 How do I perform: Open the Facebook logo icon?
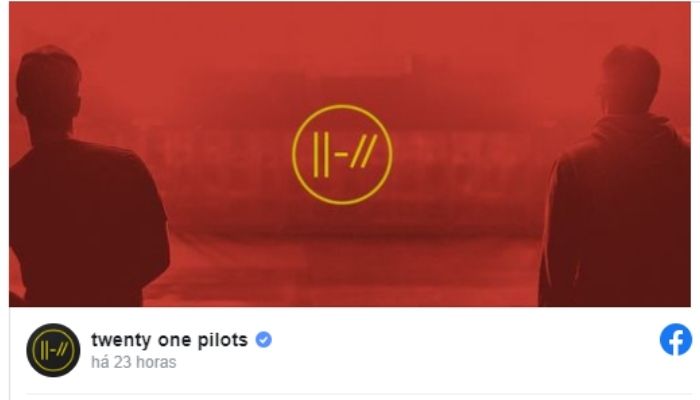[675, 340]
